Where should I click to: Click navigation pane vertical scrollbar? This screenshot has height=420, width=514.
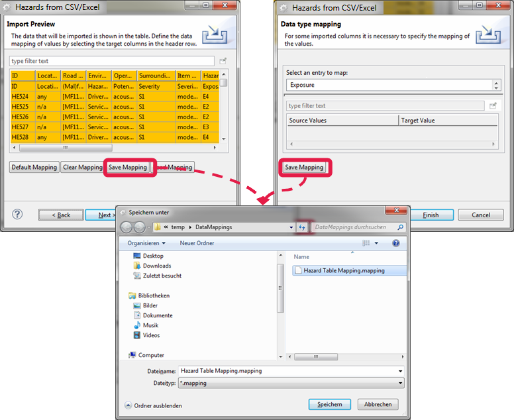coord(280,288)
